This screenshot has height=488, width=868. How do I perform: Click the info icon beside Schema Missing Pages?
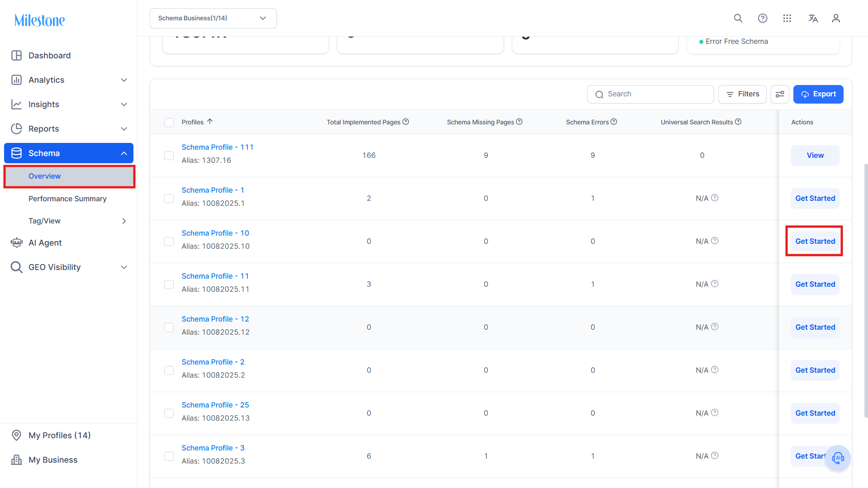[519, 122]
